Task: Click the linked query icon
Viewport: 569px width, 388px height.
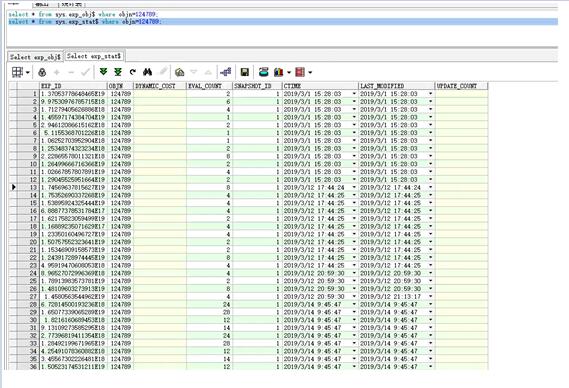Action: coord(226,72)
